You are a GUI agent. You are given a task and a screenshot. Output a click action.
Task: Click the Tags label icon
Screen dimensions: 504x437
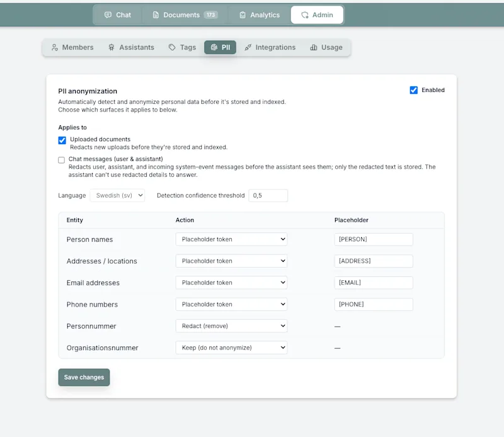[x=172, y=47]
